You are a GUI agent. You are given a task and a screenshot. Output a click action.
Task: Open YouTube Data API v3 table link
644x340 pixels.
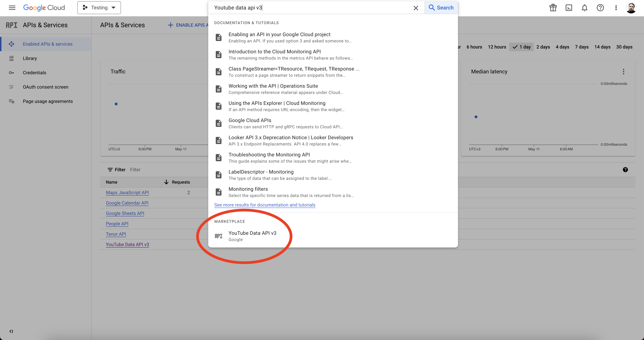click(x=127, y=244)
